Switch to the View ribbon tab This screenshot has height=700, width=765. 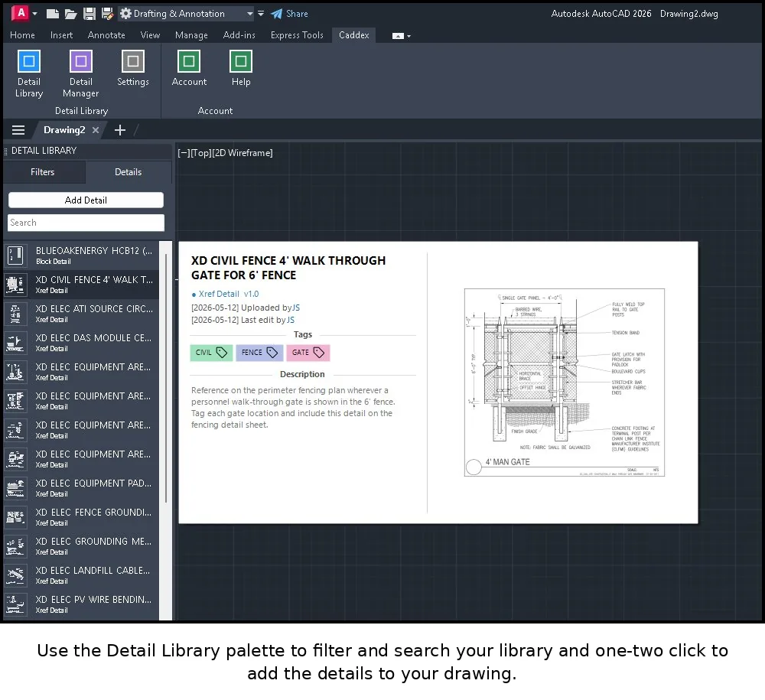(x=150, y=35)
